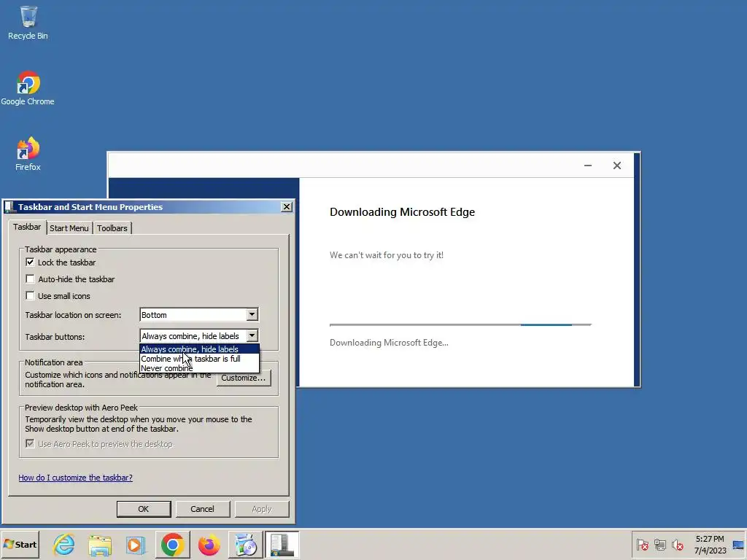
Task: Open Windows Explorer folder icon in taskbar
Action: pyautogui.click(x=100, y=545)
